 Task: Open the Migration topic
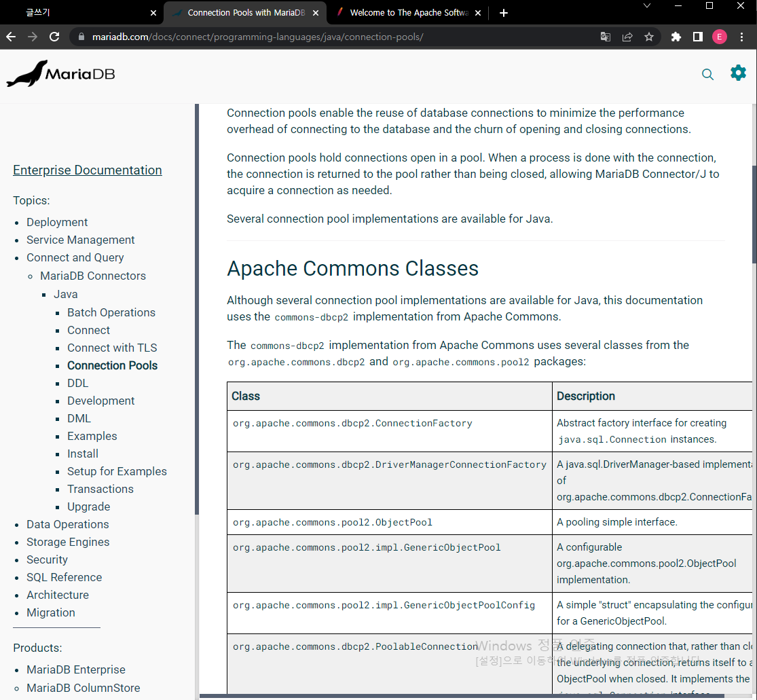(x=51, y=612)
